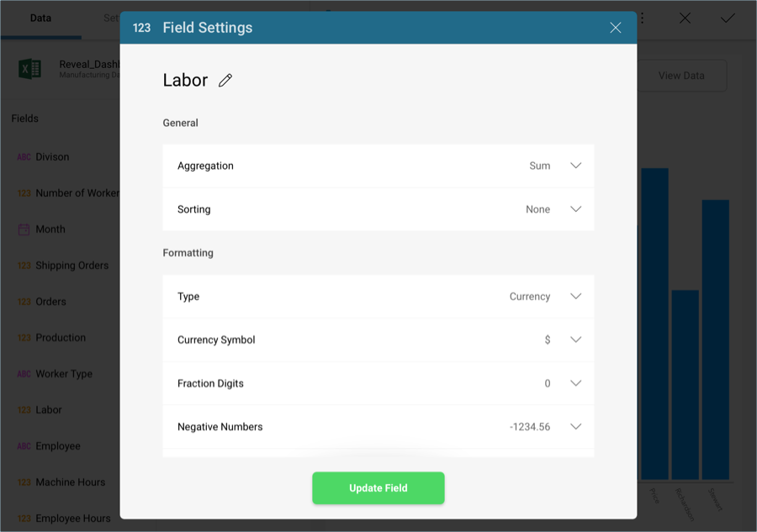
Task: Choose a different Currency Symbol
Action: click(x=575, y=340)
